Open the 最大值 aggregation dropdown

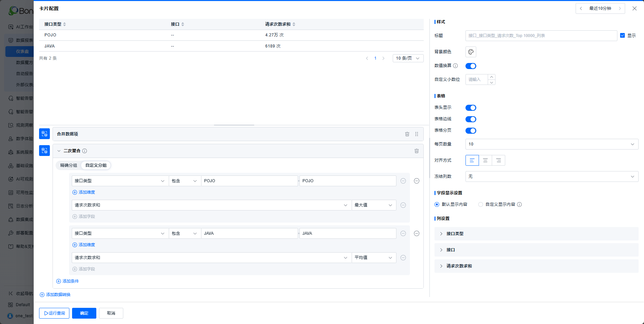click(x=374, y=205)
